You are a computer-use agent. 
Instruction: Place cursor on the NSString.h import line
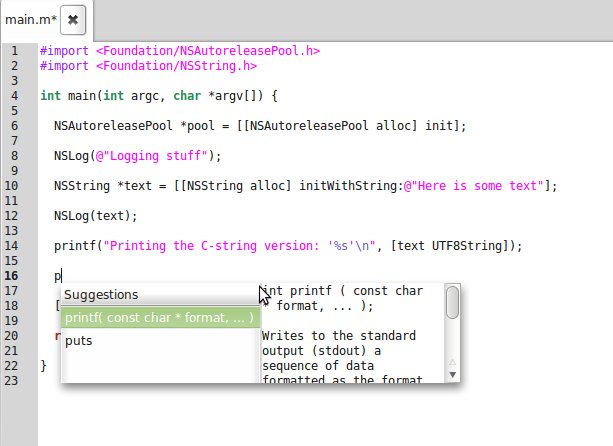(x=148, y=66)
